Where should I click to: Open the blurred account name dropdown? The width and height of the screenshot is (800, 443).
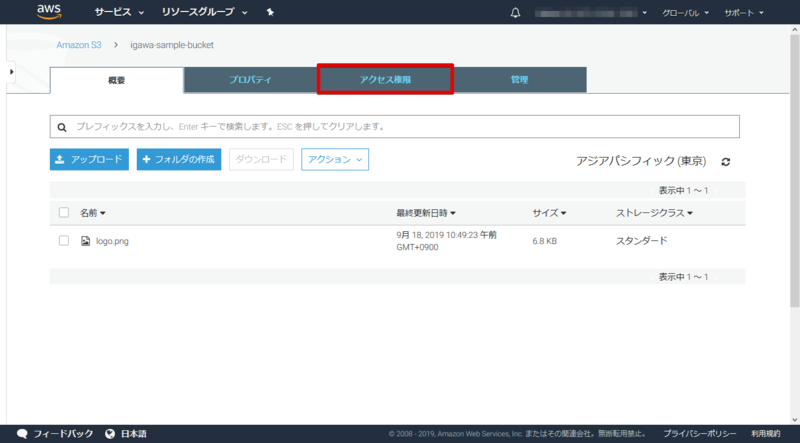point(590,13)
